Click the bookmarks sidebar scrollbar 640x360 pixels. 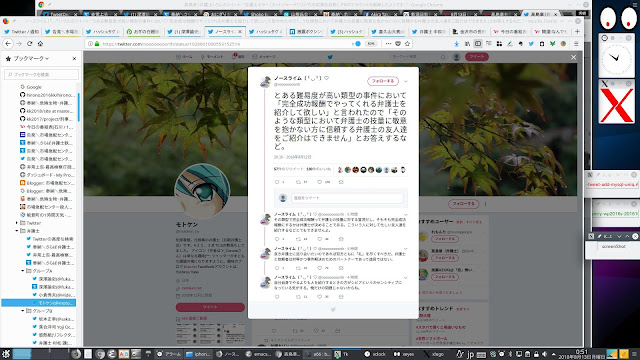pos(78,107)
